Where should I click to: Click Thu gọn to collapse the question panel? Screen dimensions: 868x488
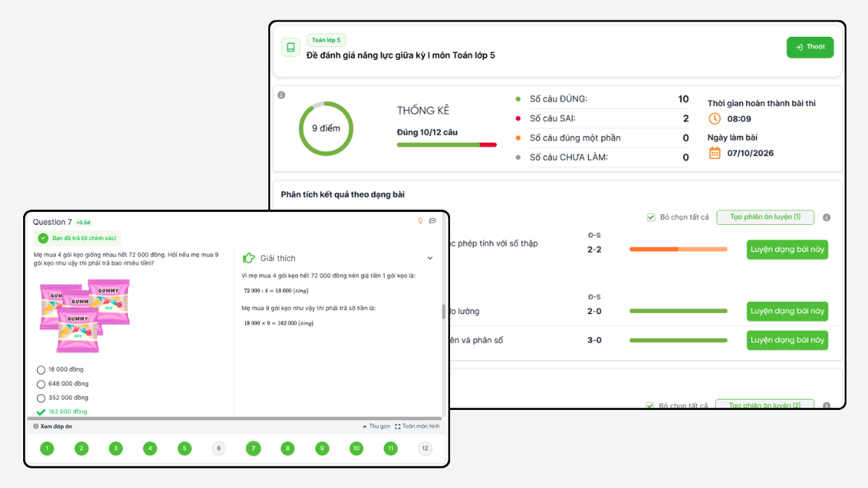click(x=376, y=427)
